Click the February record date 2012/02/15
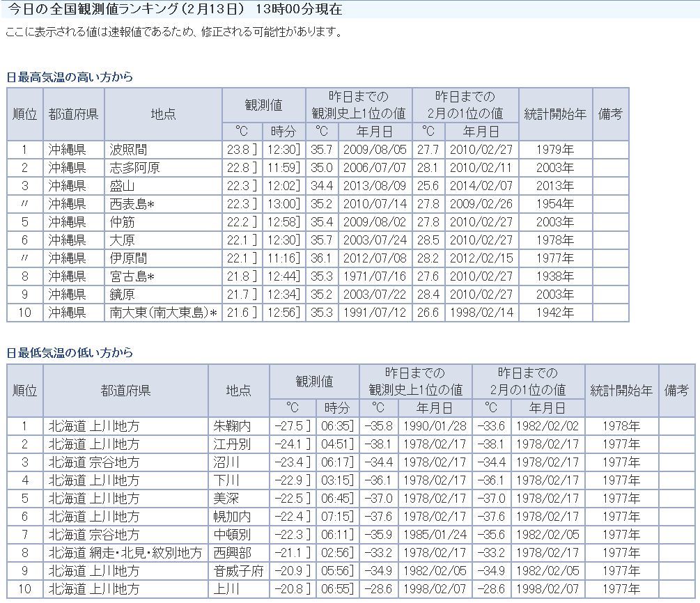The width and height of the screenshot is (700, 603). pos(481,258)
